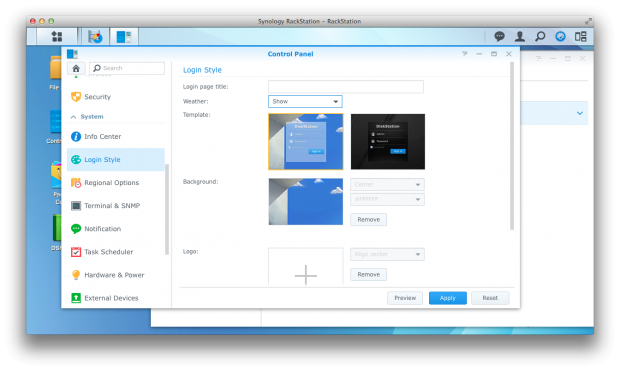Open the background Center position dropdown

click(x=387, y=184)
